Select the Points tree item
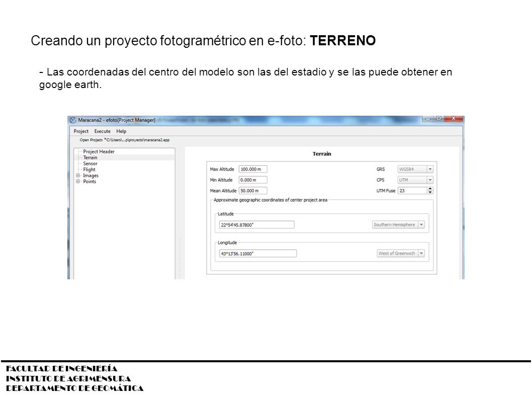 click(x=90, y=182)
